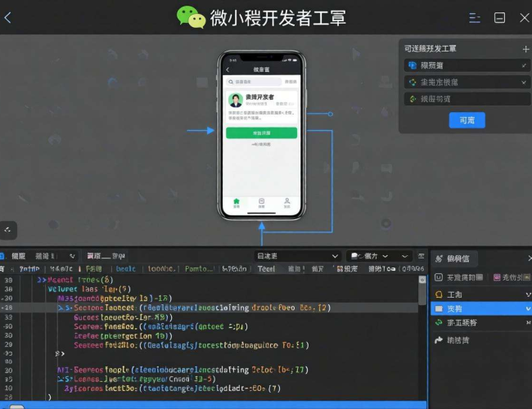This screenshot has height=409, width=532.
Task: Click the plus icon in the top right panel
Action: coord(525,49)
